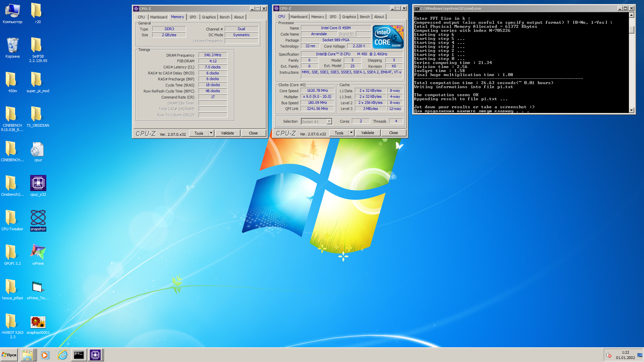
Task: Click the FSB:DRAM value 4:12
Action: pyautogui.click(x=213, y=61)
